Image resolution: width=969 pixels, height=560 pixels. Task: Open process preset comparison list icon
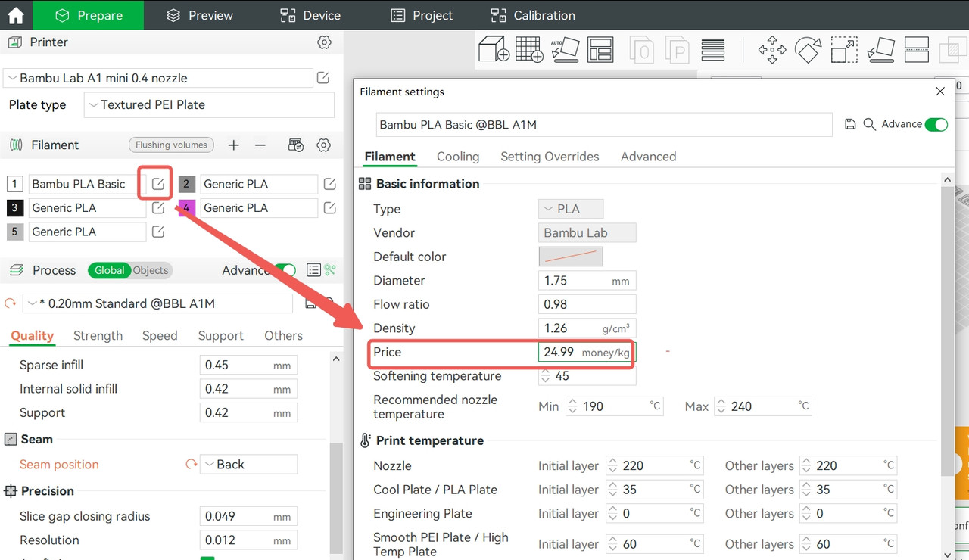coord(313,270)
